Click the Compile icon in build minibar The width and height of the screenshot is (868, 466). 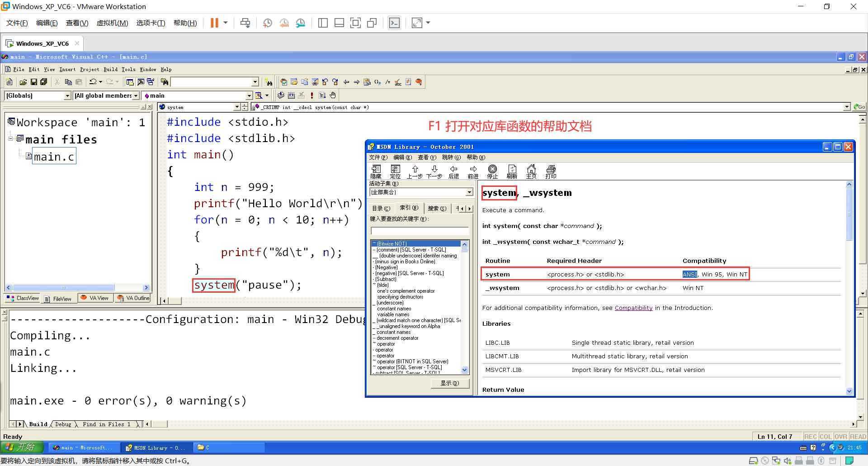tap(281, 95)
